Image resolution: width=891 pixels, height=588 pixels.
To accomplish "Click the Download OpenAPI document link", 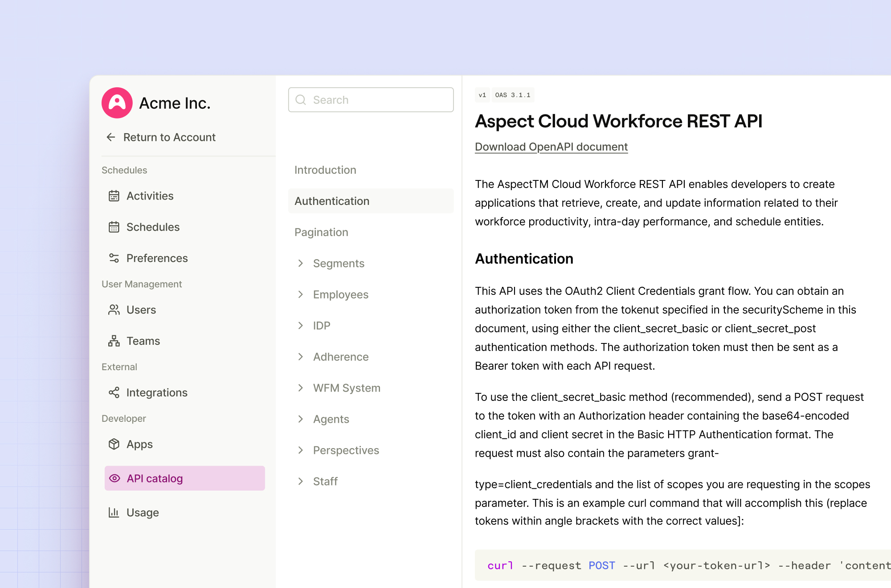I will (x=551, y=147).
